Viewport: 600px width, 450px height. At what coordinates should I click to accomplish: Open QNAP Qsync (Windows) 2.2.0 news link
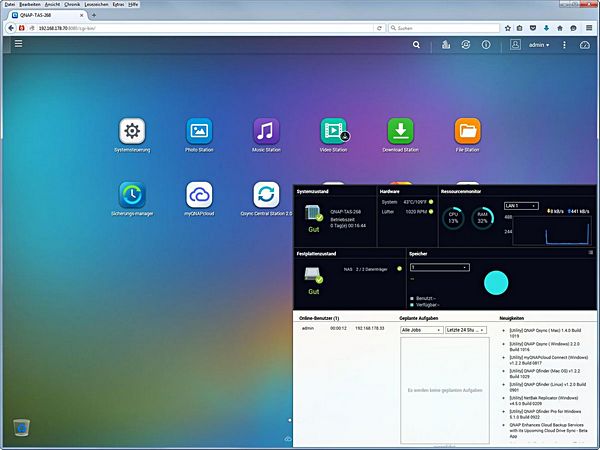(544, 347)
